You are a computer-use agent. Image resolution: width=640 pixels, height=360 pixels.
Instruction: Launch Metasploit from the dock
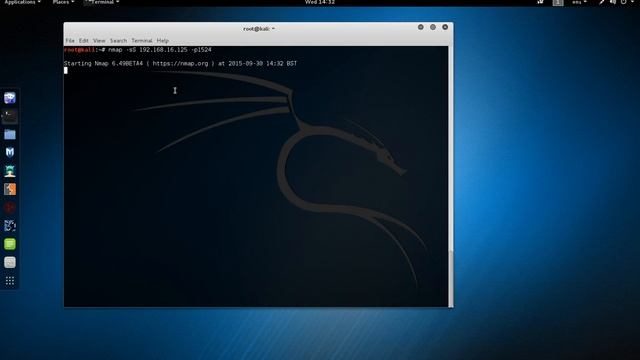(10, 152)
